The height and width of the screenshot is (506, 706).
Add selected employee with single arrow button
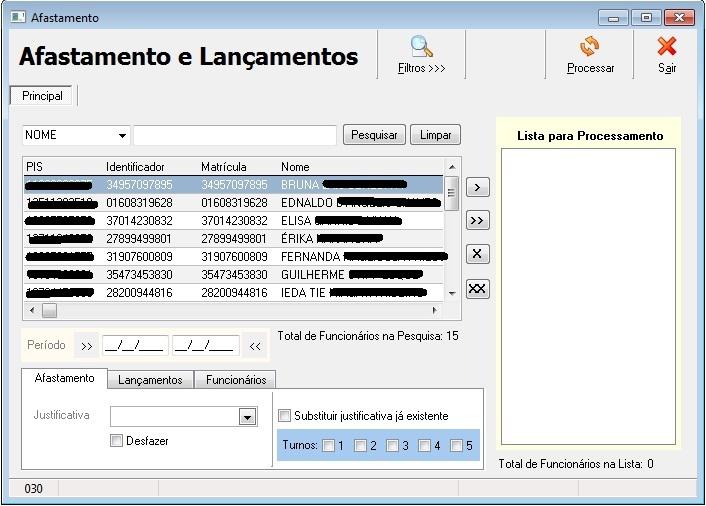tap(478, 187)
